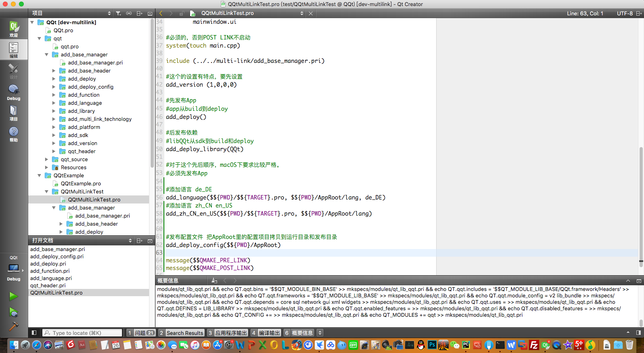Click the output pane clear icon
Viewport: 644px width, 353px height.
[x=214, y=280]
